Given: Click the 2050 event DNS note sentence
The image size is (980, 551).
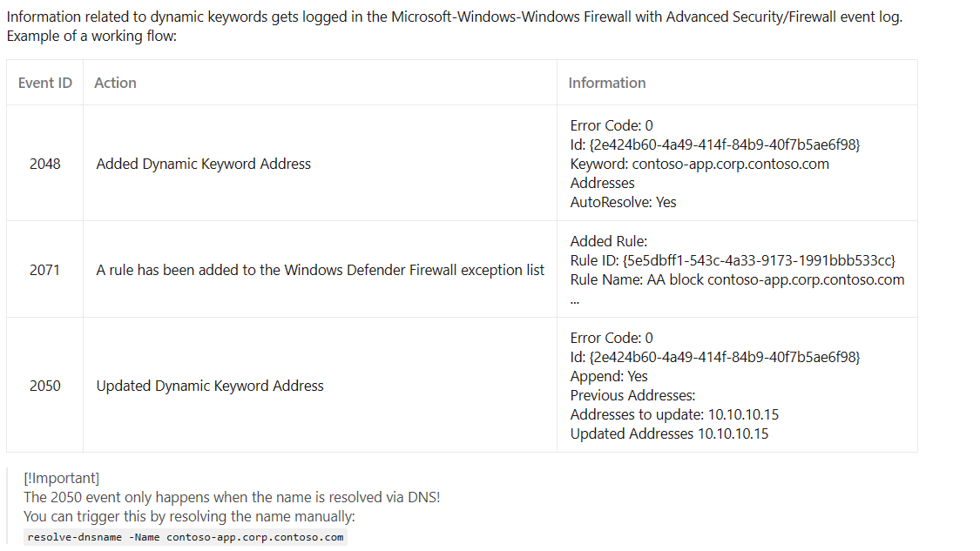Looking at the screenshot, I should tap(232, 497).
